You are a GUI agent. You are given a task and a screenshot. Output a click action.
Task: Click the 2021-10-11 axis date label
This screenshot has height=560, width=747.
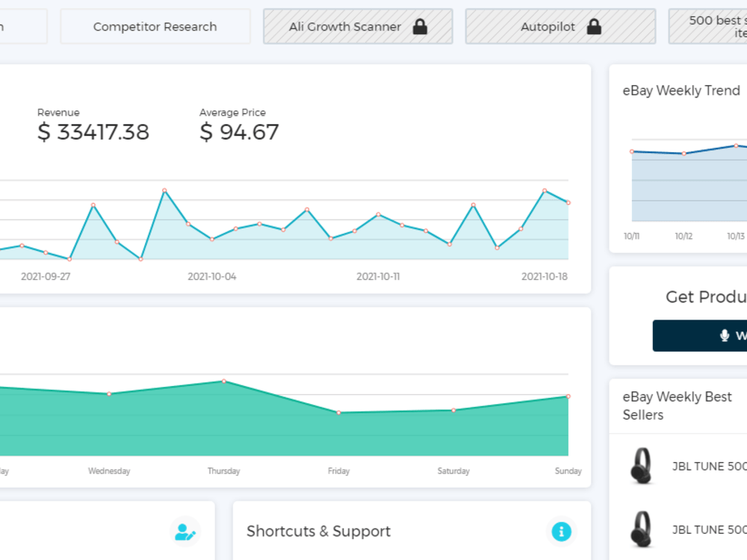pyautogui.click(x=378, y=277)
